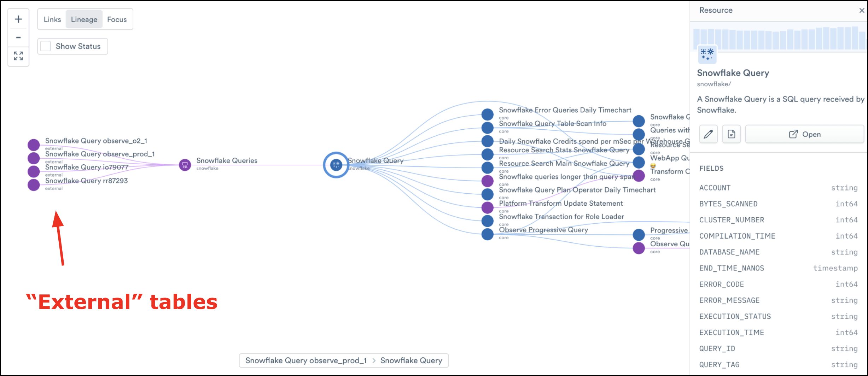Select the Snowflake queries longer than query span node
868x376 pixels.
coord(488,181)
